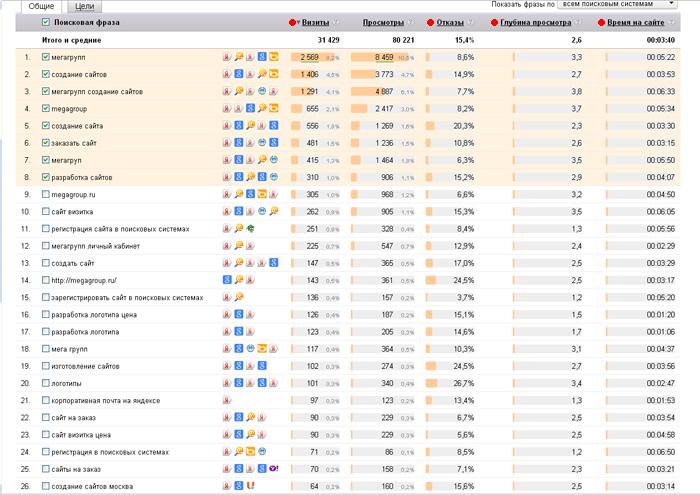
Task: Toggle the header checkbox beside Поисковая фраза
Action: coord(46,22)
